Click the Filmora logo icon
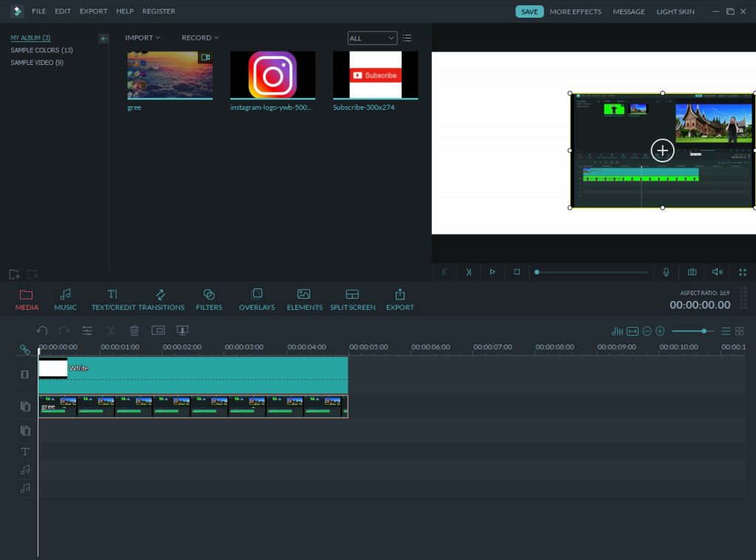 18,11
